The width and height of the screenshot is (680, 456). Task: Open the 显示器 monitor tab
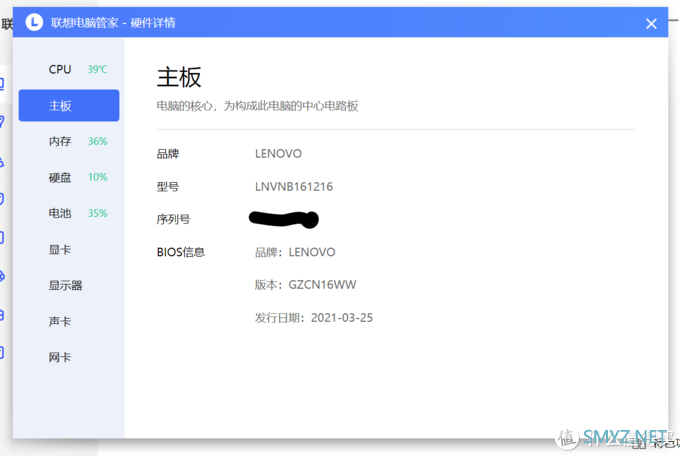click(69, 285)
